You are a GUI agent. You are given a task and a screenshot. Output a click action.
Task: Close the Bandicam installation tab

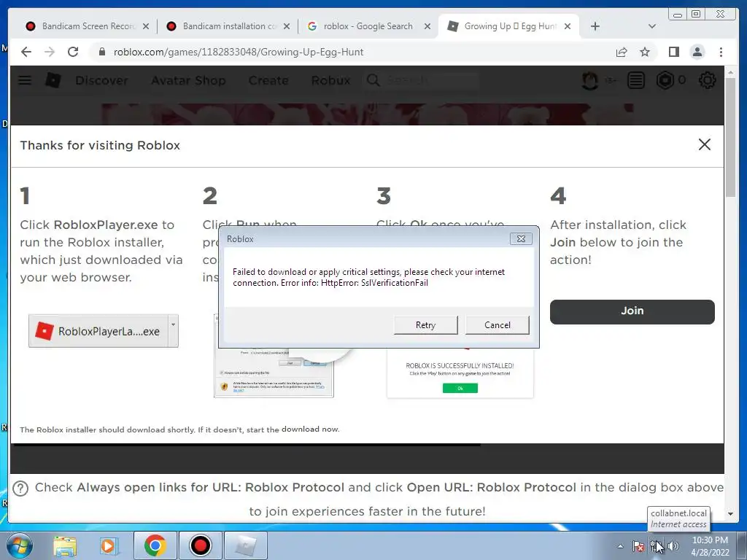point(286,26)
